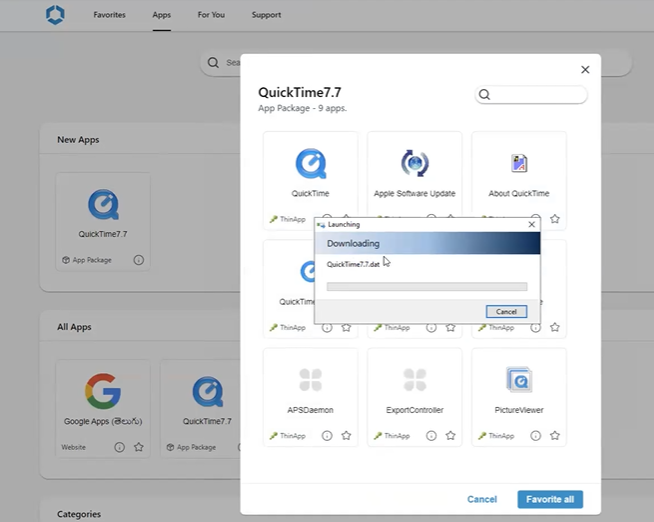Launch the QuickTime app icon
The height and width of the screenshot is (522, 654).
[x=311, y=163]
